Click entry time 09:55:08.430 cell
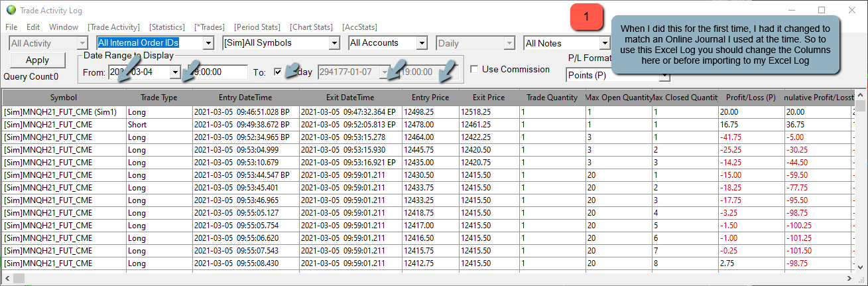Screen dimensions: 868x286 (245, 263)
